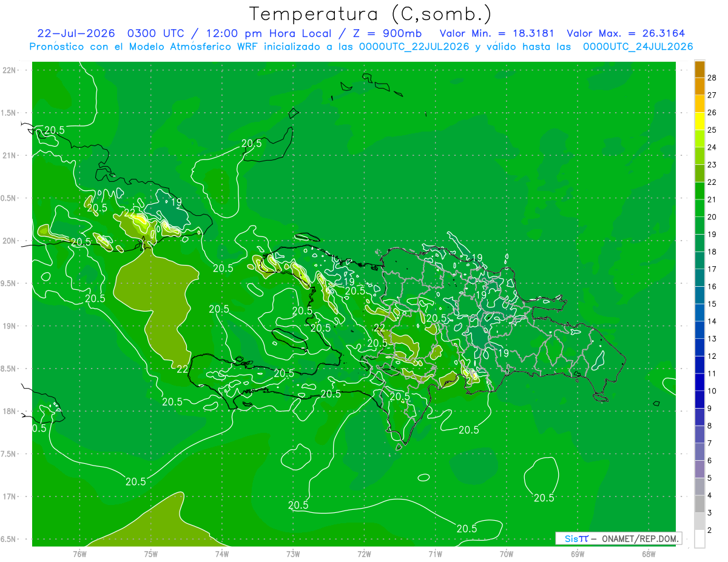
Task: Click the gray legend band between 3 and 4
Action: pyautogui.click(x=700, y=504)
